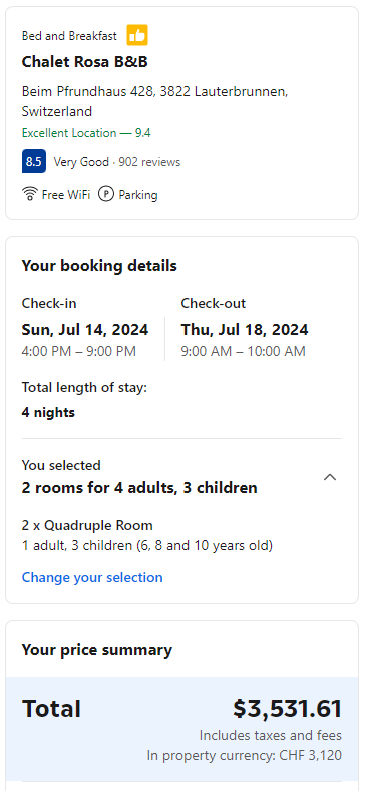Select the Thu, Jul 18 check-out date
The width and height of the screenshot is (366, 792).
tap(244, 330)
